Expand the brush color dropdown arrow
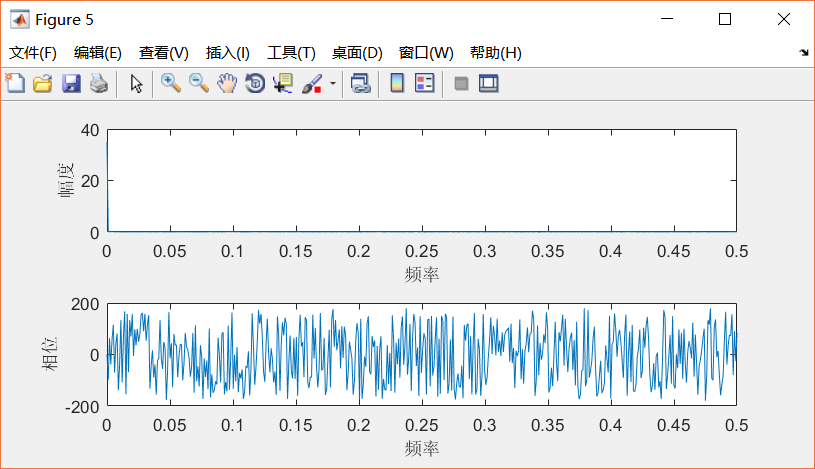The image size is (815, 469). pos(333,83)
